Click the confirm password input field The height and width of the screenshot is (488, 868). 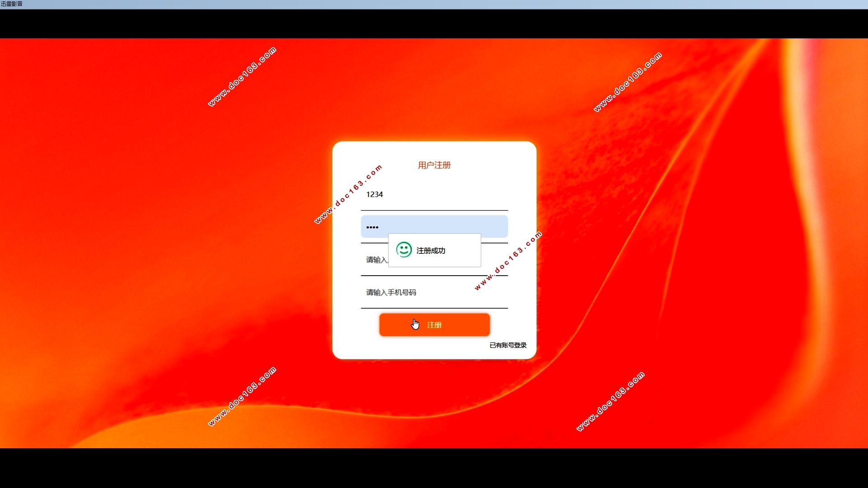434,259
